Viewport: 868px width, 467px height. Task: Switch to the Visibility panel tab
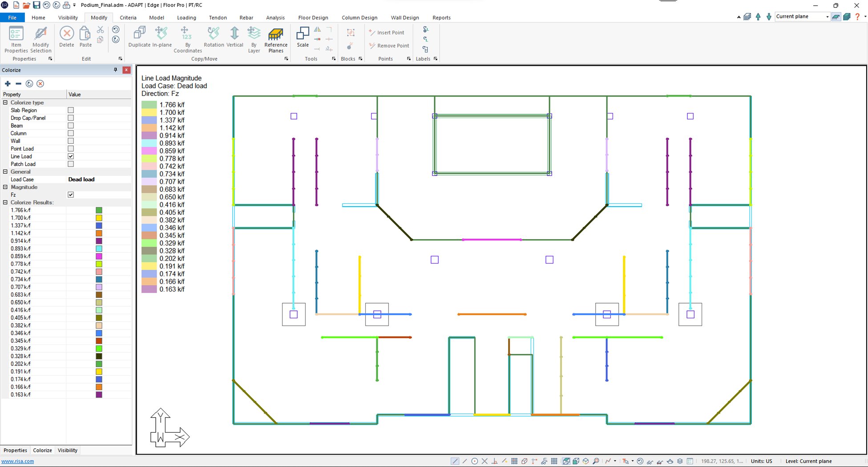[68, 450]
